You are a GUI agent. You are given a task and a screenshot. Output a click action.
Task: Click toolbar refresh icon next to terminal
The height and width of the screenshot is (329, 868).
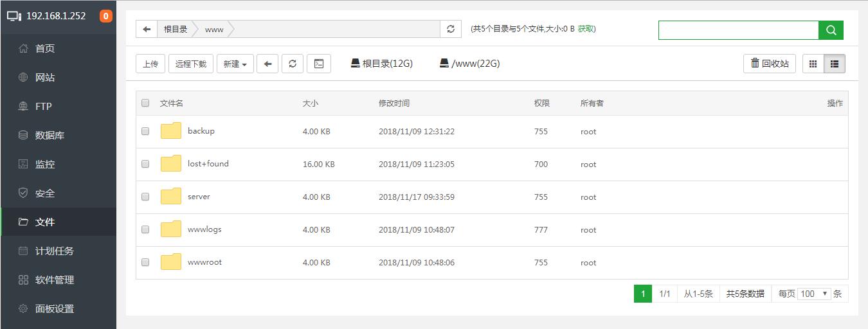pos(292,64)
